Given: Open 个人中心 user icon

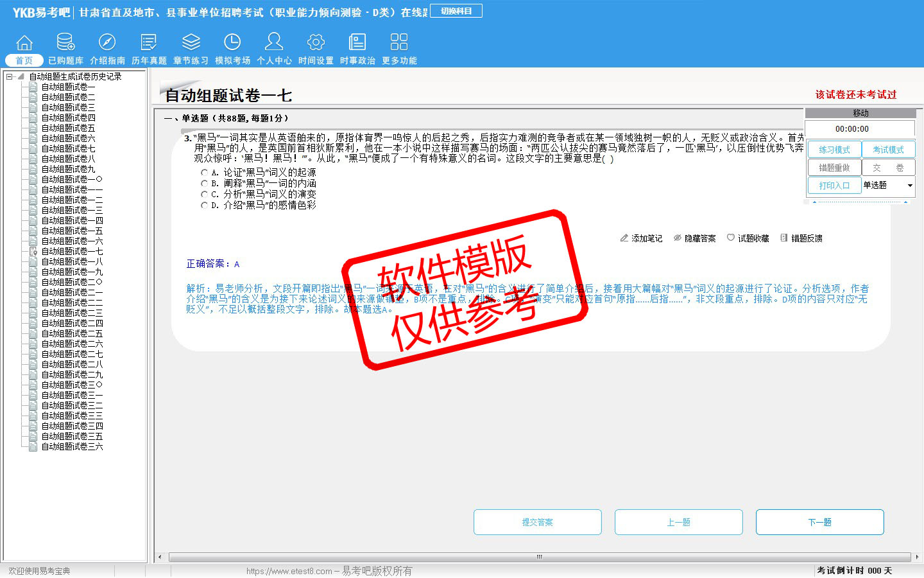Looking at the screenshot, I should pyautogui.click(x=274, y=43).
